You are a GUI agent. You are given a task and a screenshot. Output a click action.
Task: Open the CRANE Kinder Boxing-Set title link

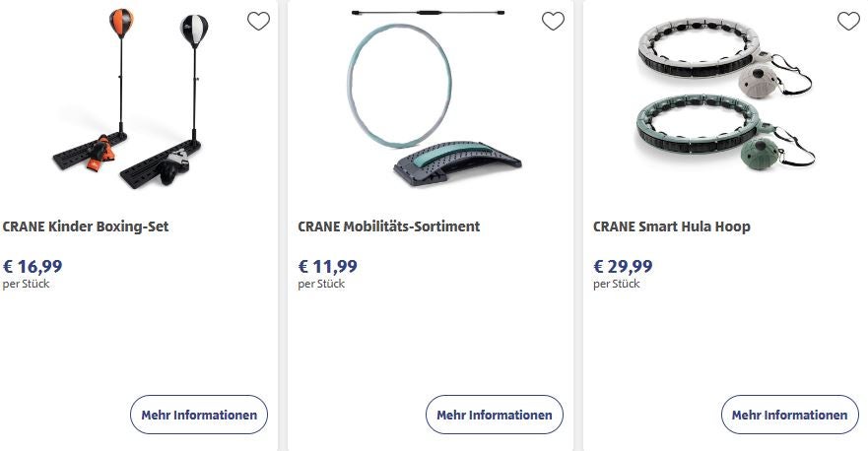86,226
